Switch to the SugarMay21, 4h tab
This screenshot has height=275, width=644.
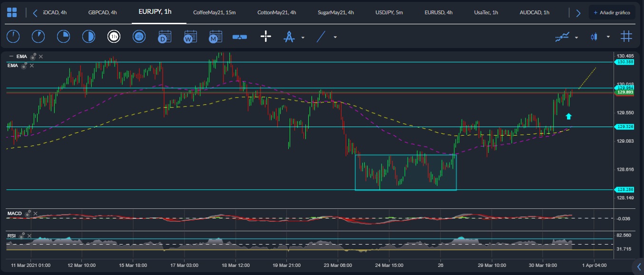[336, 13]
